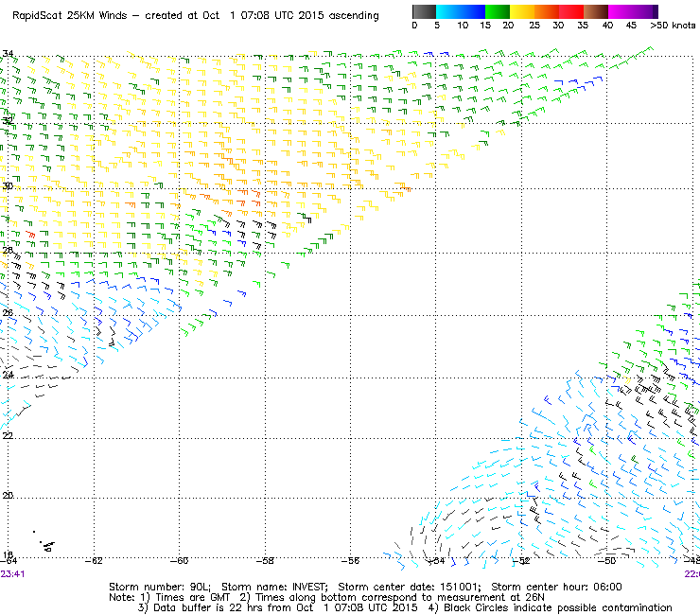Click the '40' legend scale label
Image resolution: width=700 pixels, height=615 pixels.
[607, 26]
